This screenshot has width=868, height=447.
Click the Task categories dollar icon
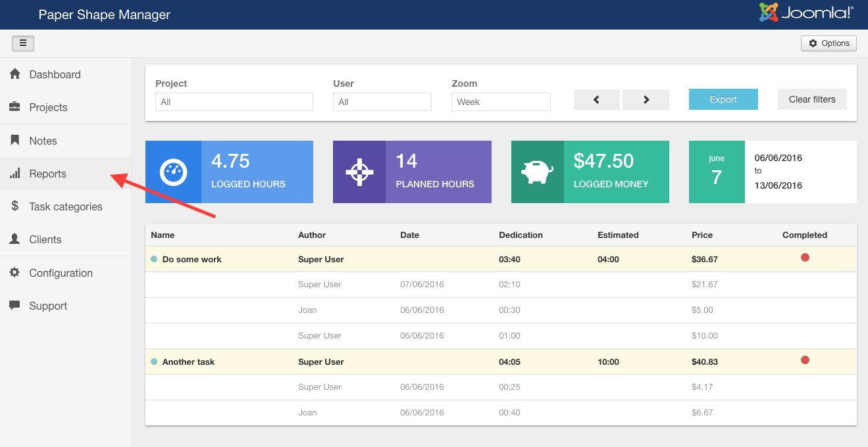[x=15, y=206]
